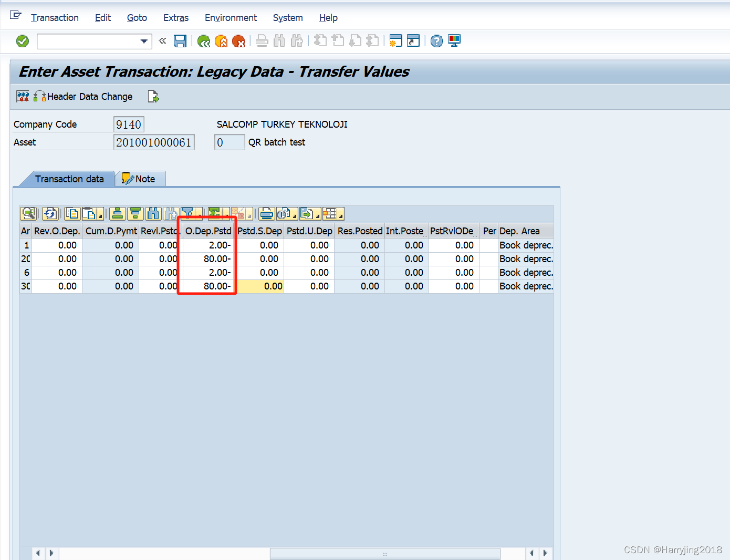The image size is (730, 560).
Task: Open the System menu
Action: [288, 18]
